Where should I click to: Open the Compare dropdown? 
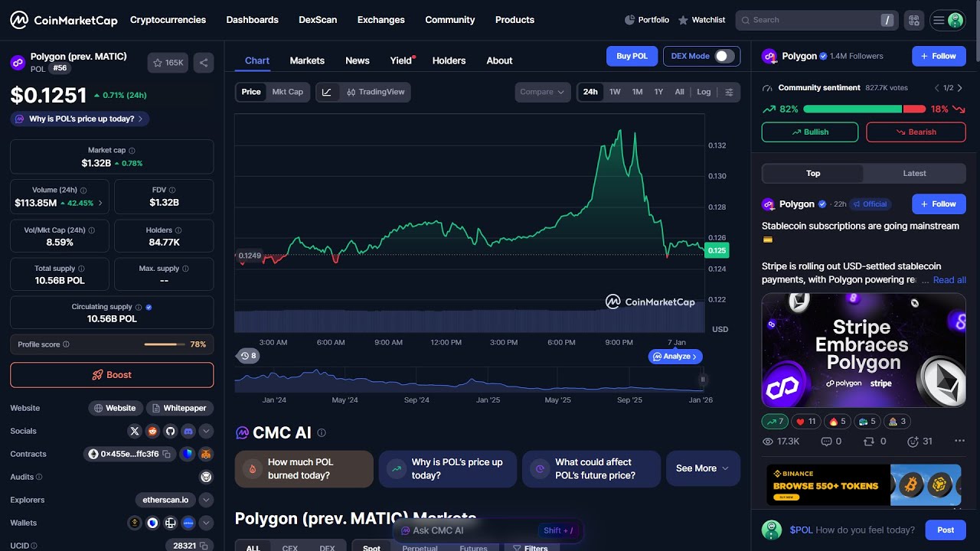point(543,92)
